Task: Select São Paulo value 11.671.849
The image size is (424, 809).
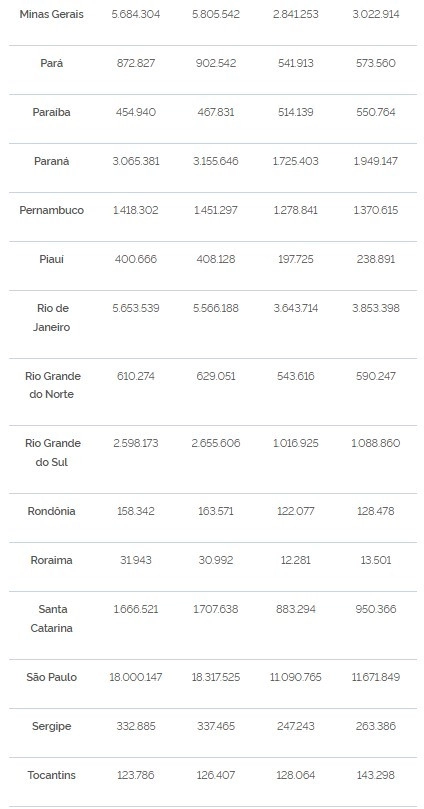Action: [x=376, y=677]
